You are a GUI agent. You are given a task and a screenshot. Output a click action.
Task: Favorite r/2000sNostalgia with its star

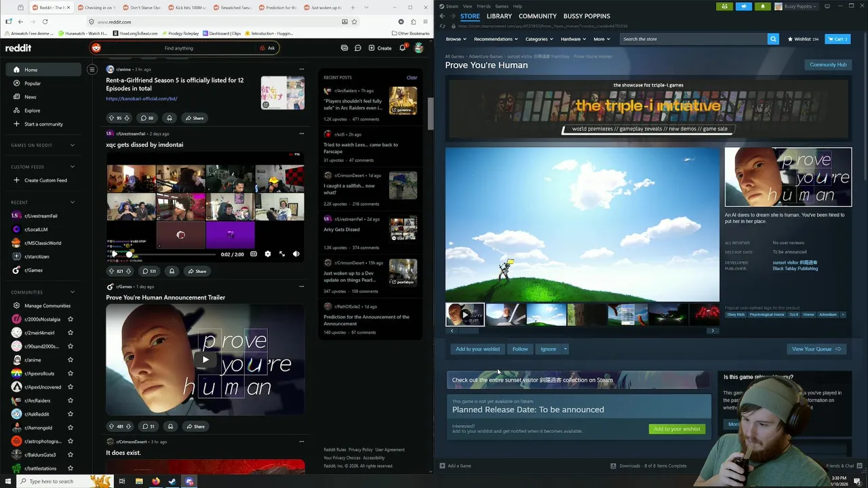coord(71,319)
